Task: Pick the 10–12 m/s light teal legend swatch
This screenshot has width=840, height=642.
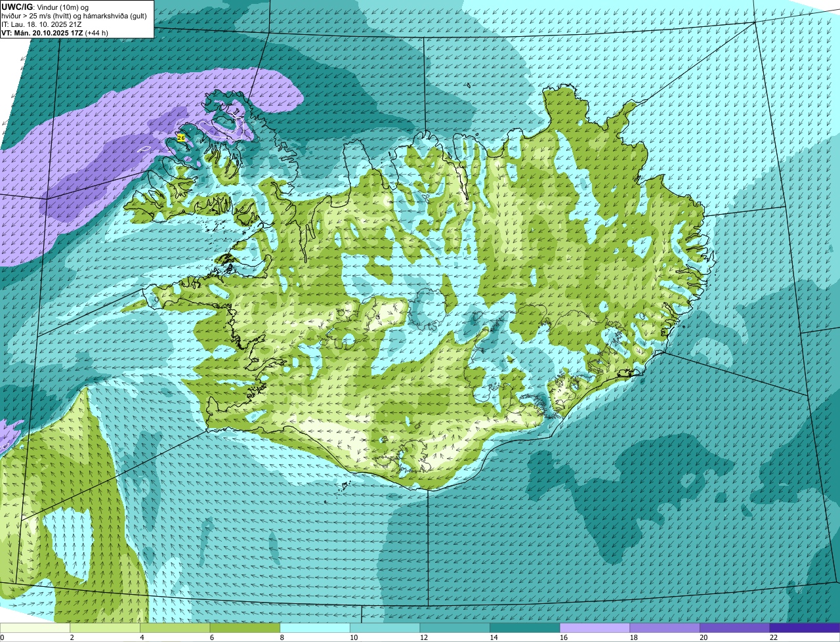Action: [x=385, y=628]
